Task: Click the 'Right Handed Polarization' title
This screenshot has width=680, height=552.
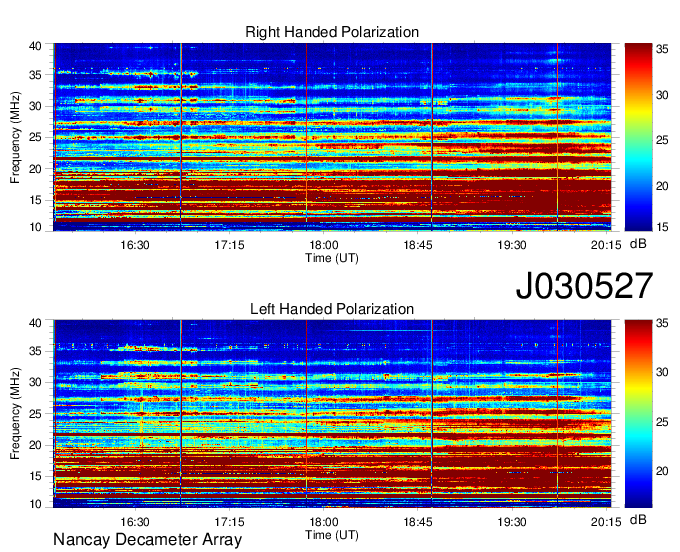Action: click(x=332, y=32)
